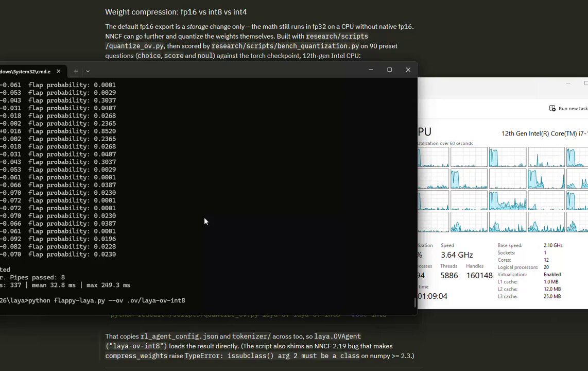
Task: Click 'Utilization over 60 seconds' label
Action: coord(445,143)
